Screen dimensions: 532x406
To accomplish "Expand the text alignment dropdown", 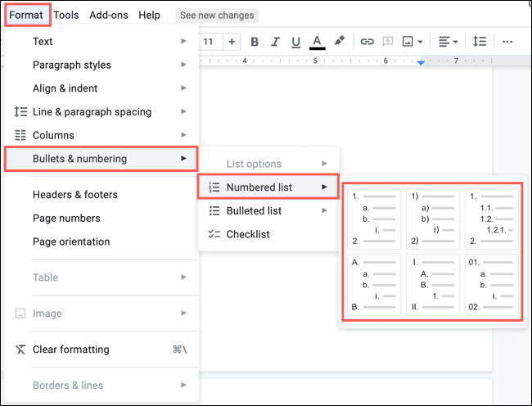I will tap(447, 42).
